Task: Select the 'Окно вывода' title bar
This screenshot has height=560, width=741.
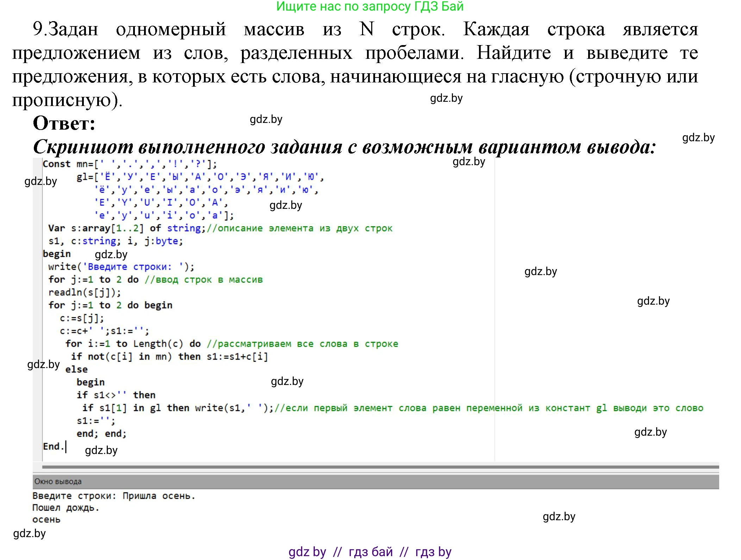Action: 57,481
